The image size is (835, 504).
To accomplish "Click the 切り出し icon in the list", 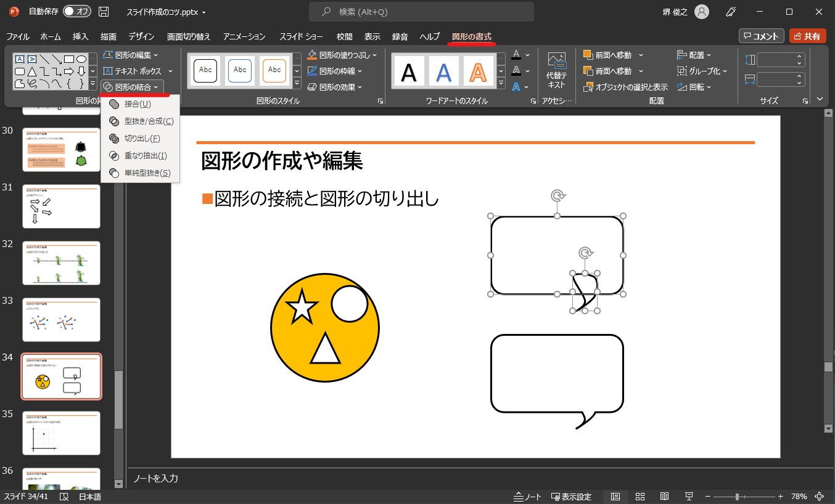I will point(114,138).
